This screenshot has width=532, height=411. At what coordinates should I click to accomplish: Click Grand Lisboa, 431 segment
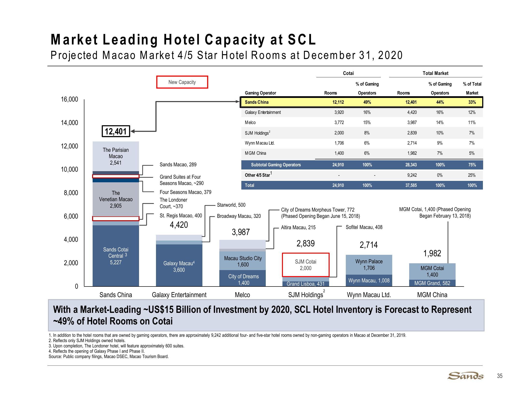306,284
